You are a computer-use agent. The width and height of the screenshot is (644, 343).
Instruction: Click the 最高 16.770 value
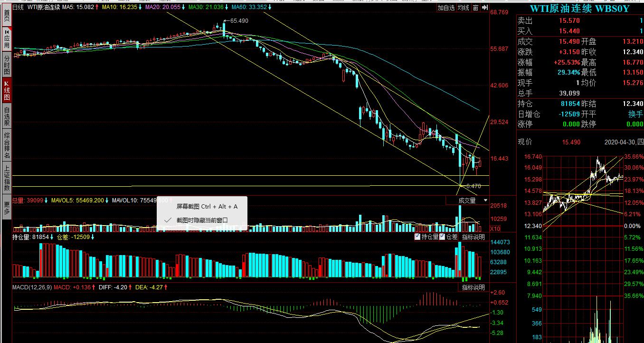click(x=633, y=62)
